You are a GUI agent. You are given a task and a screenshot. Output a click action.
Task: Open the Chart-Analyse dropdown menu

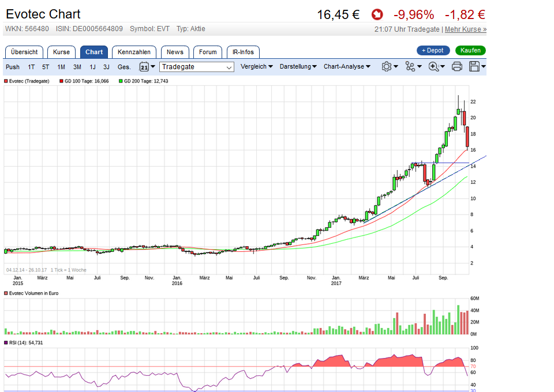pyautogui.click(x=347, y=66)
